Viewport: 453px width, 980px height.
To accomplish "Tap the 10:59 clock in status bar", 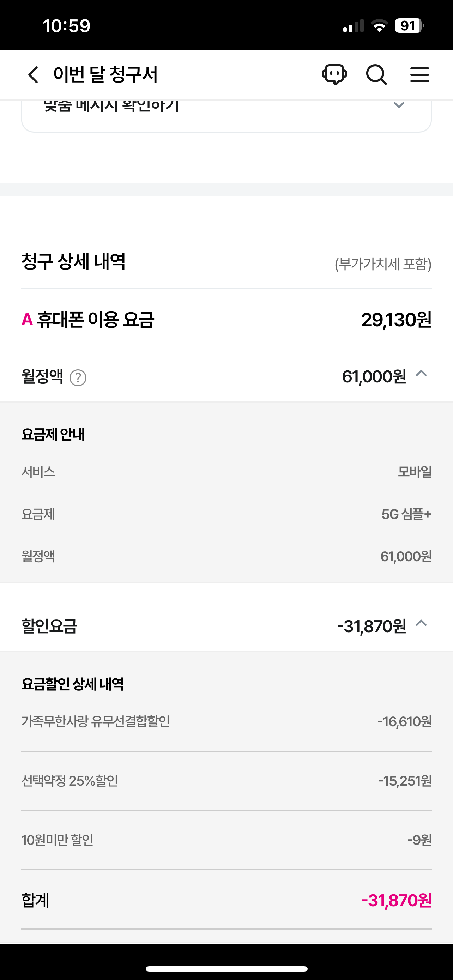I will (67, 26).
